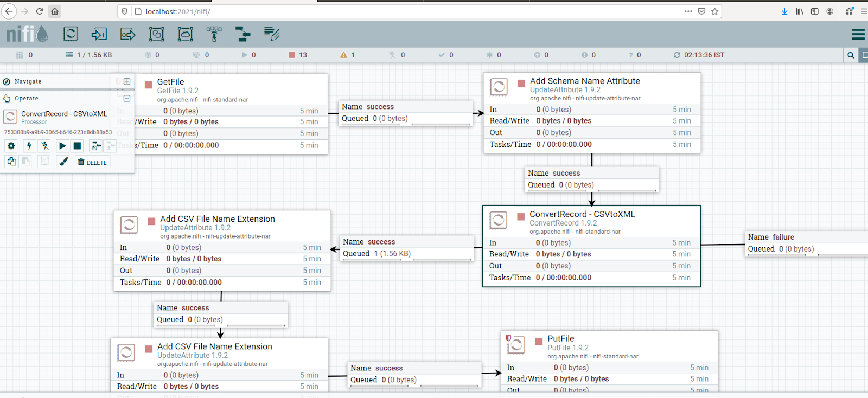Disable the selected processor with crossed bolt

[x=45, y=146]
